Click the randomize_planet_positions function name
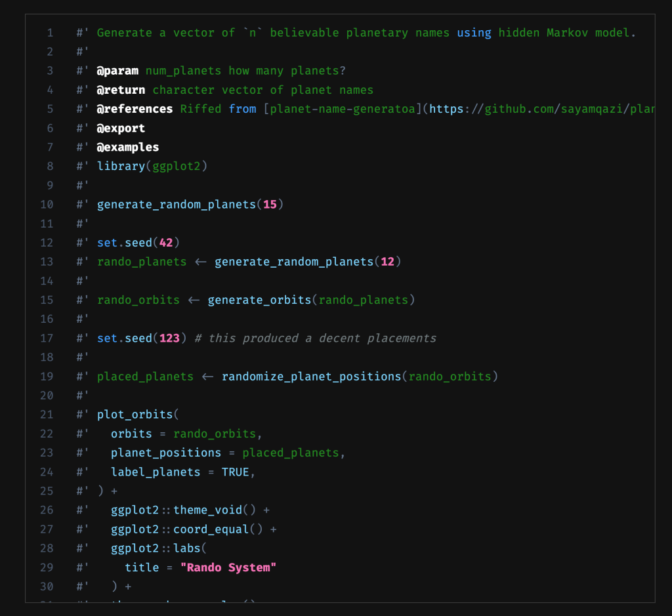 point(311,377)
